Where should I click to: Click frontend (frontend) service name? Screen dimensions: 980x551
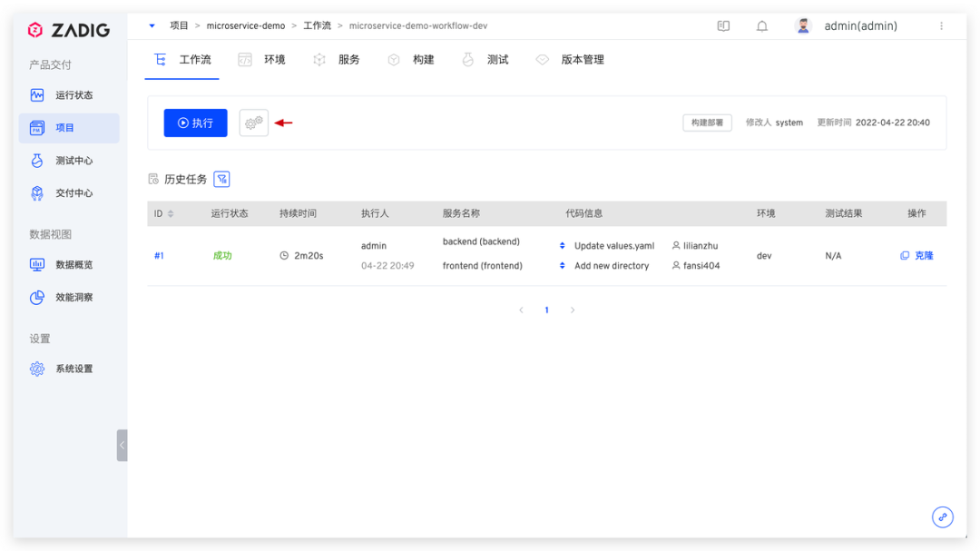(483, 266)
